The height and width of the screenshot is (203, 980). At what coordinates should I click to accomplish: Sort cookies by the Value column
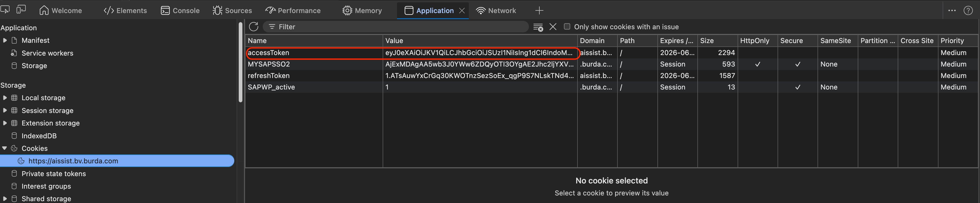pyautogui.click(x=480, y=41)
